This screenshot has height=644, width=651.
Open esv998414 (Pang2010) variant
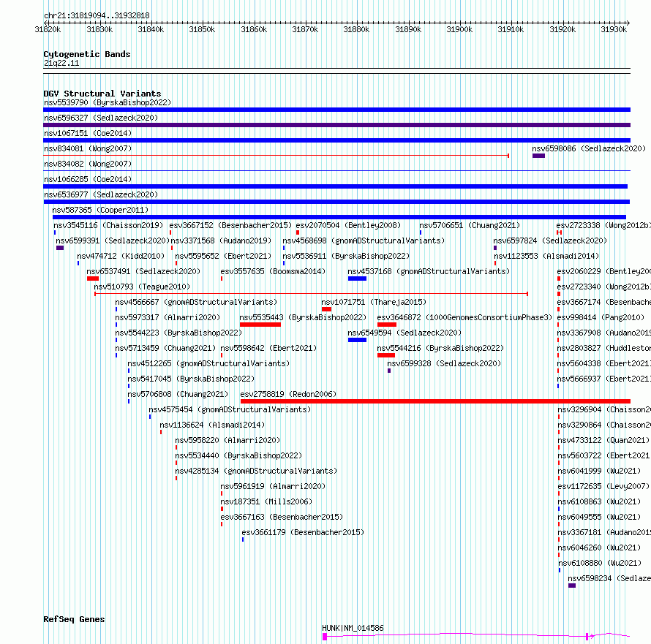(601, 317)
